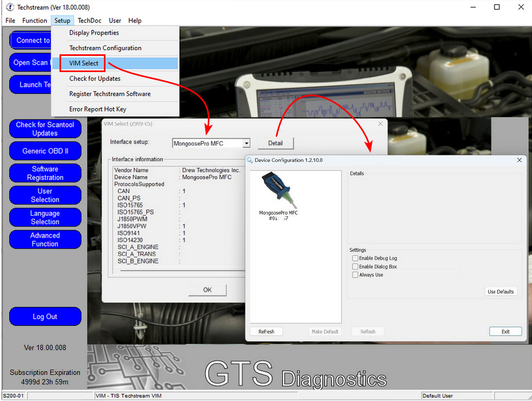
Task: Choose Check for Updates menu entry
Action: point(115,79)
